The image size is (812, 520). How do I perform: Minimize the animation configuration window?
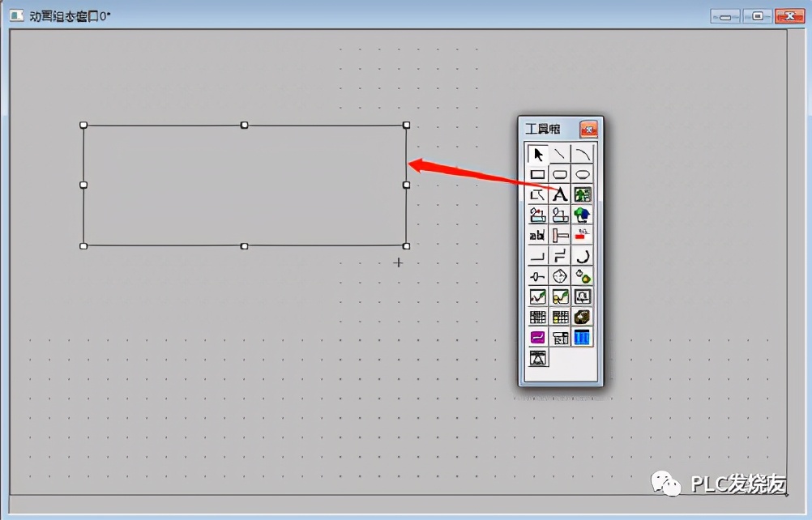[725, 16]
